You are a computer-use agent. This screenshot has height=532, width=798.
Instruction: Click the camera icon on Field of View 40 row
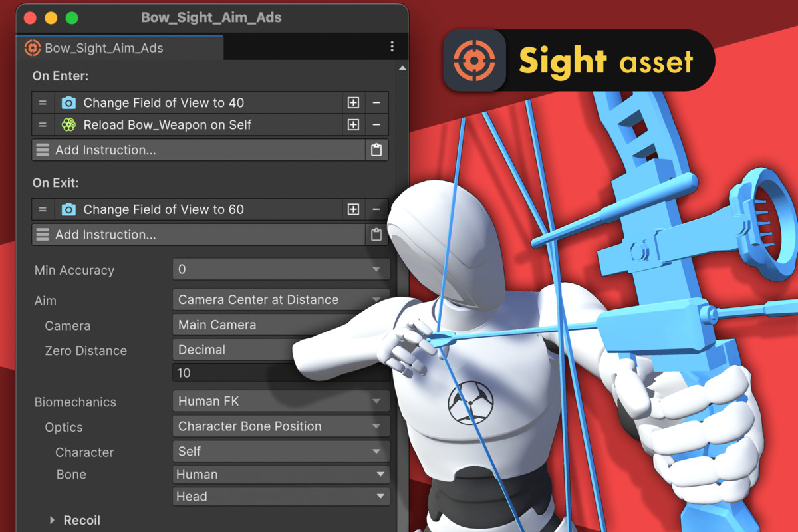pos(68,103)
